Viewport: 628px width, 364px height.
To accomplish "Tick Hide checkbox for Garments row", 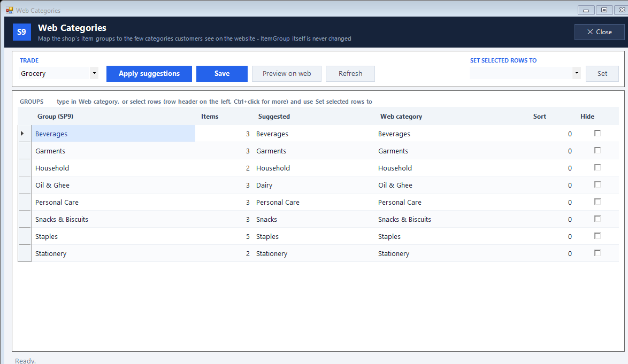I will 598,150.
